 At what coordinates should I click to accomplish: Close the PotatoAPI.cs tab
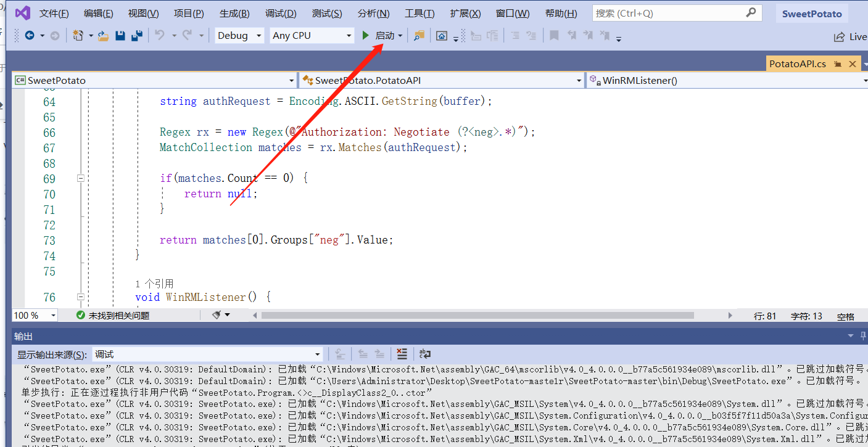coord(853,64)
